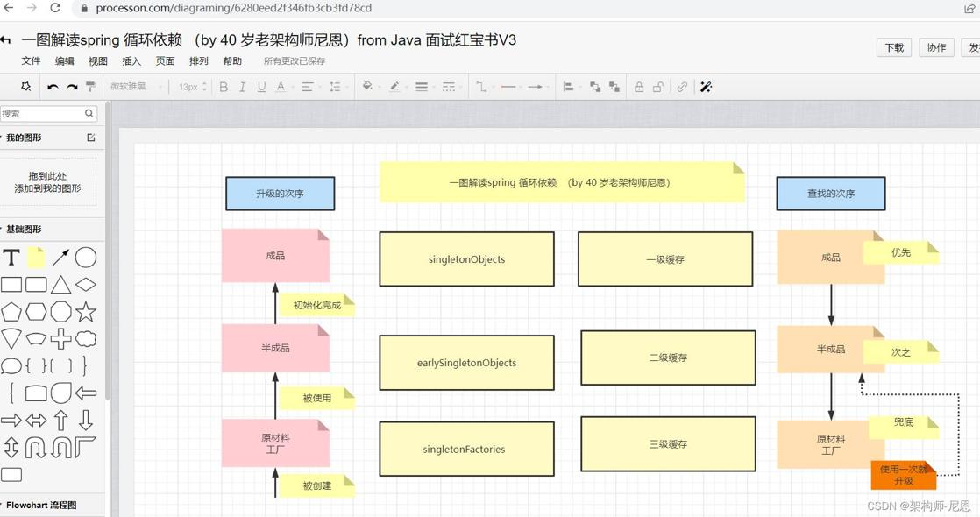This screenshot has width=980, height=517.
Task: Select the singletonObjects box on the canvas
Action: (x=466, y=259)
